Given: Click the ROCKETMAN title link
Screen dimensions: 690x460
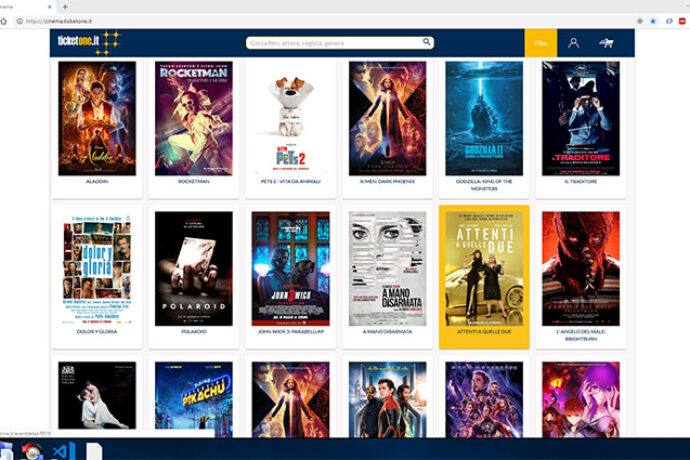Looking at the screenshot, I should tap(194, 181).
